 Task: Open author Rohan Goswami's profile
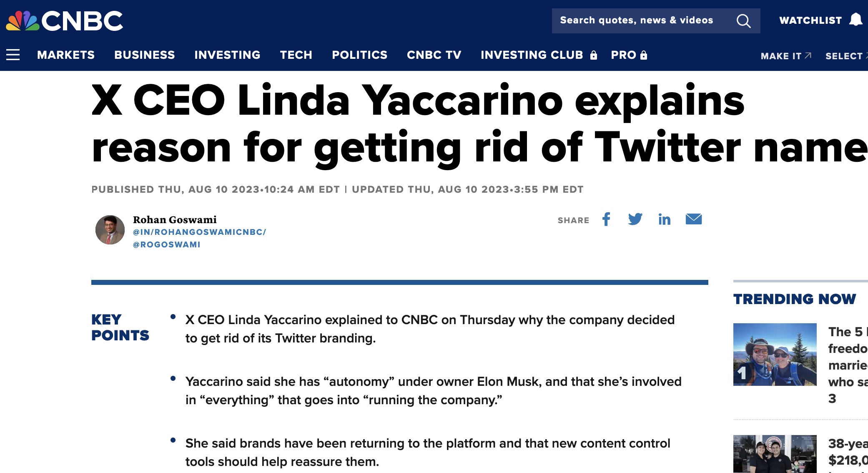click(175, 220)
